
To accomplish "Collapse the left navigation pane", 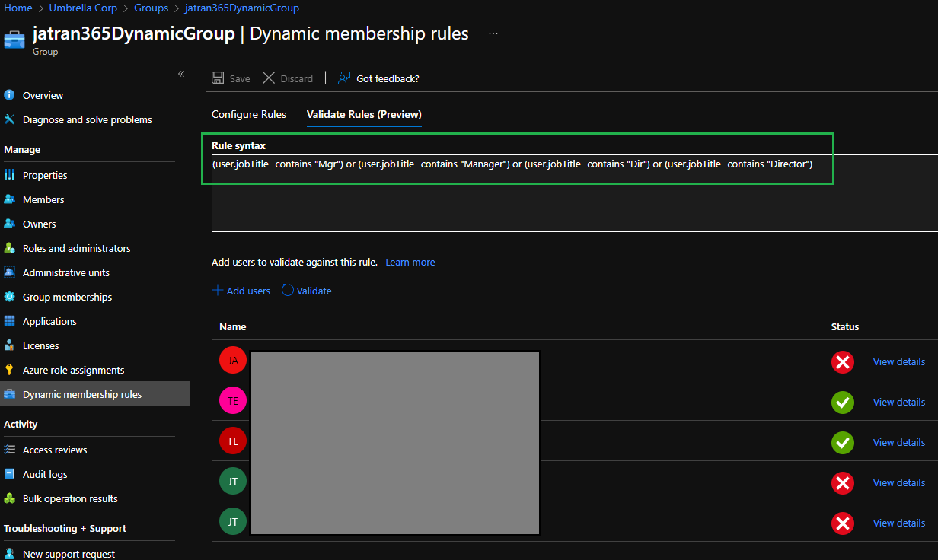I will point(181,74).
